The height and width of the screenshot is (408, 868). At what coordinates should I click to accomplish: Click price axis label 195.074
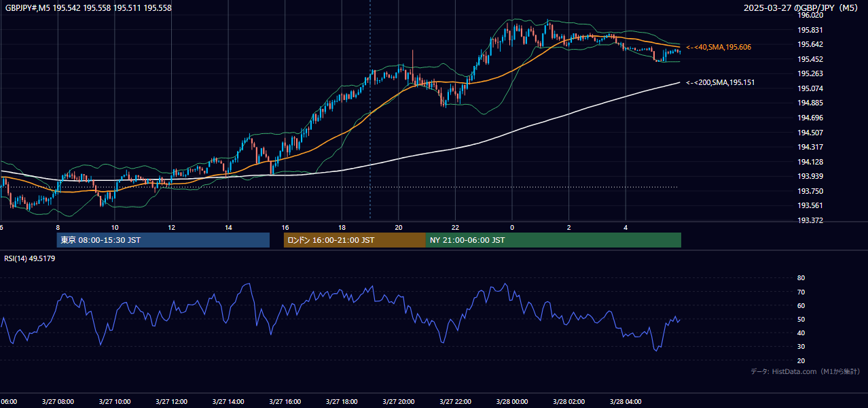pos(810,88)
